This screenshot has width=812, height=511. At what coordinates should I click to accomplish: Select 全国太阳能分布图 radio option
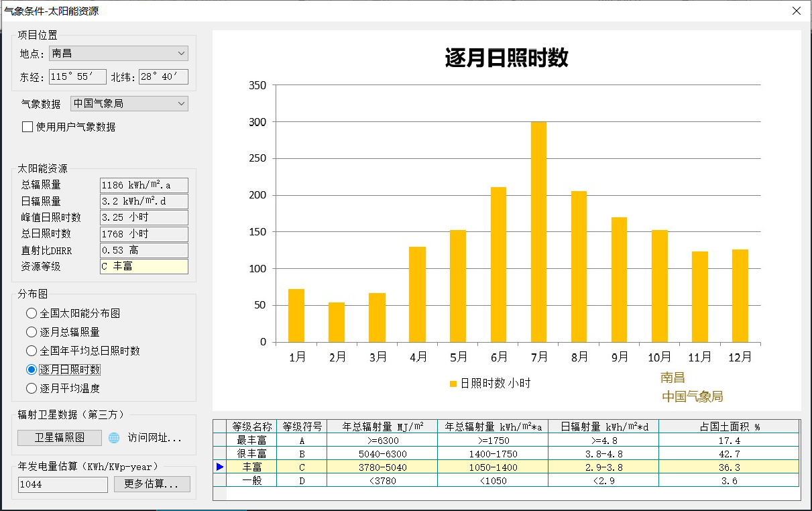(31, 313)
